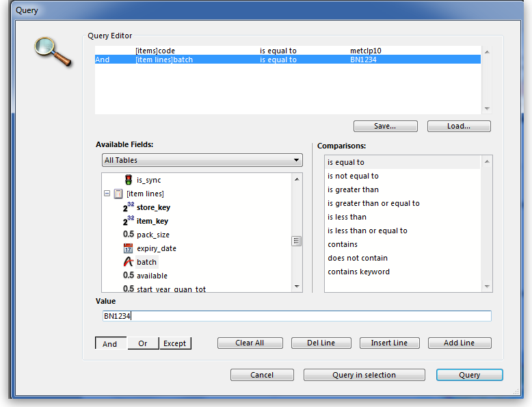Click the 0.5 real icon beside available
Viewport: 532px width, 407px height.
tap(128, 276)
